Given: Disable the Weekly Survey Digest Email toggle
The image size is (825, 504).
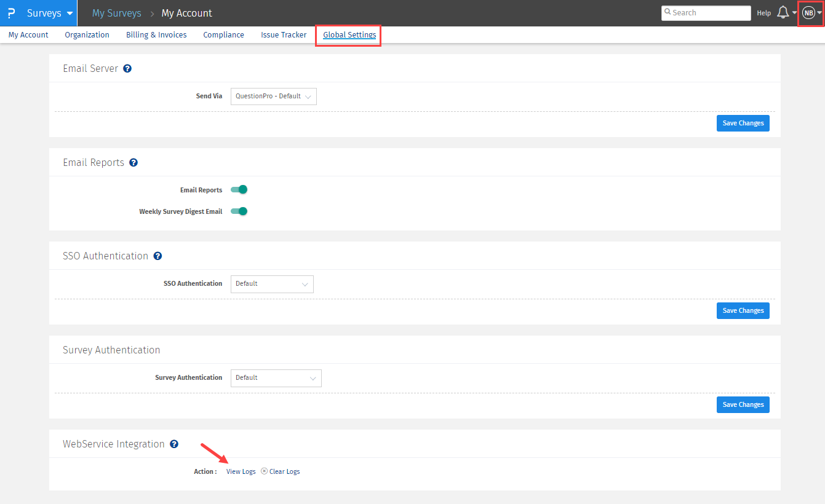Looking at the screenshot, I should pos(239,211).
